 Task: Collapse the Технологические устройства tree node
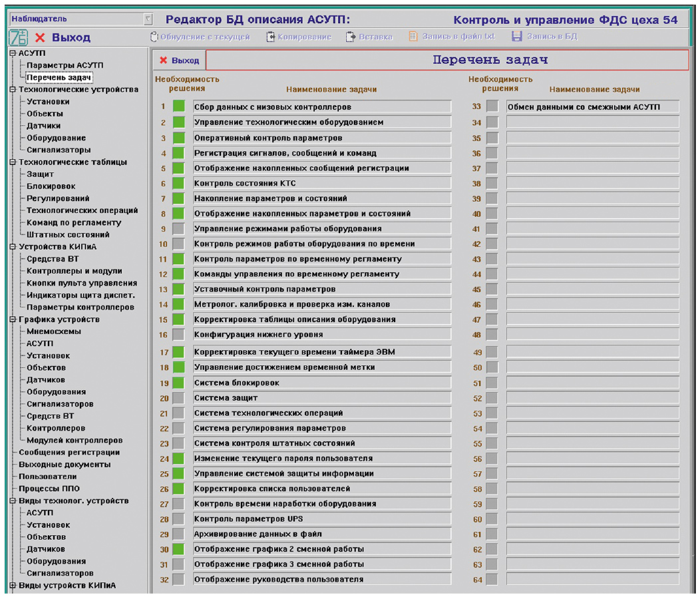tap(13, 89)
